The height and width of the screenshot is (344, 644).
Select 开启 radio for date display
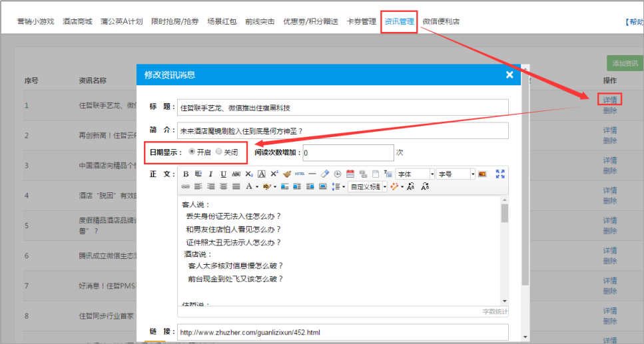click(x=192, y=152)
